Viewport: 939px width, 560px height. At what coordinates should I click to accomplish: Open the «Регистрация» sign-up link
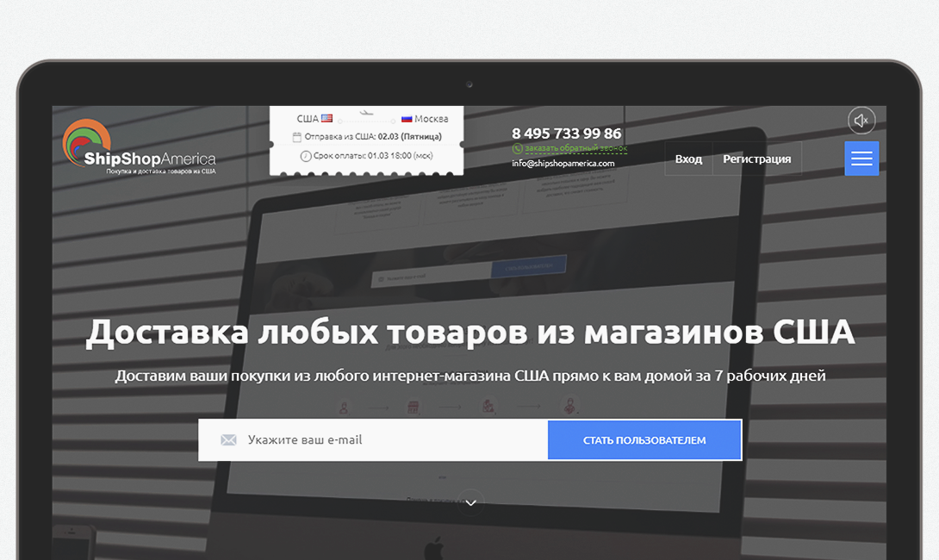pos(757,159)
